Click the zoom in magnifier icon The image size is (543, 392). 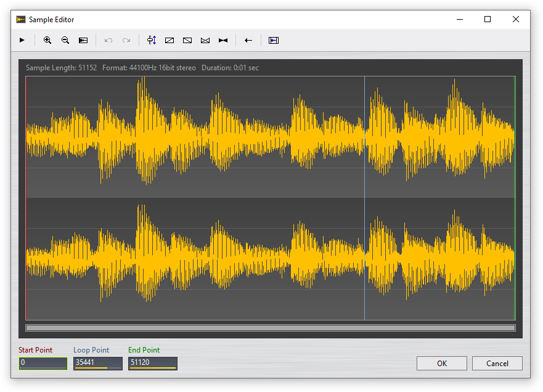(47, 40)
